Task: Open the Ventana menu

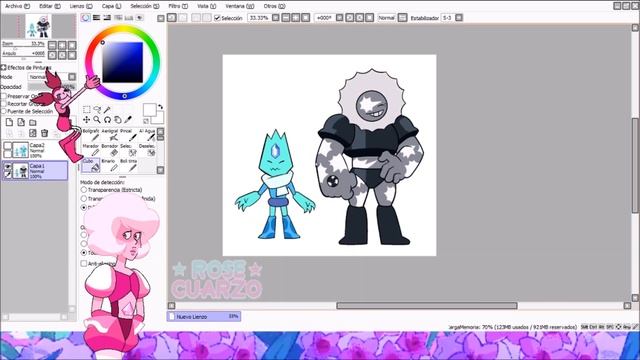Action: coord(240,6)
